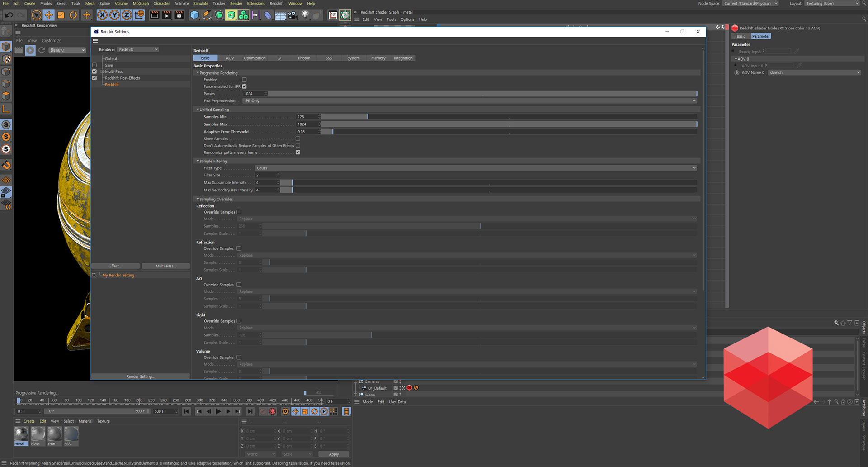The width and height of the screenshot is (868, 467).
Task: Go to start of animation
Action: tap(186, 411)
